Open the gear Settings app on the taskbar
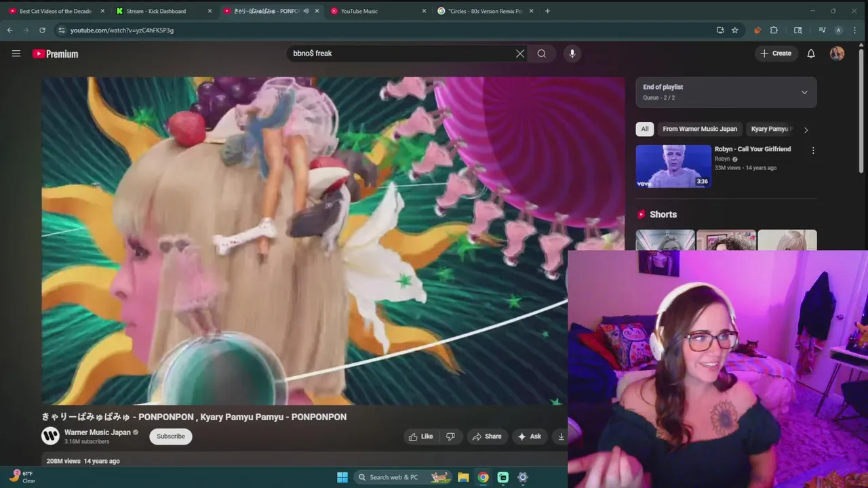Viewport: 868px width, 488px height. pyautogui.click(x=523, y=477)
